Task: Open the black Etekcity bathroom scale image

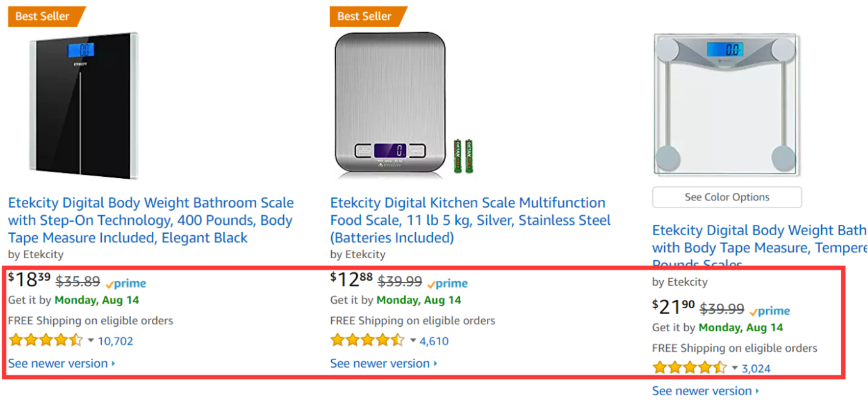Action: coord(83,106)
